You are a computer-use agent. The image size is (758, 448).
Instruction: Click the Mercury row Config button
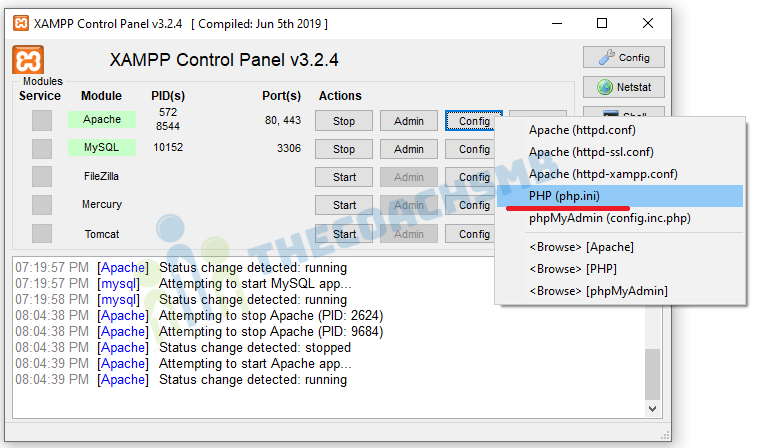[x=470, y=205]
